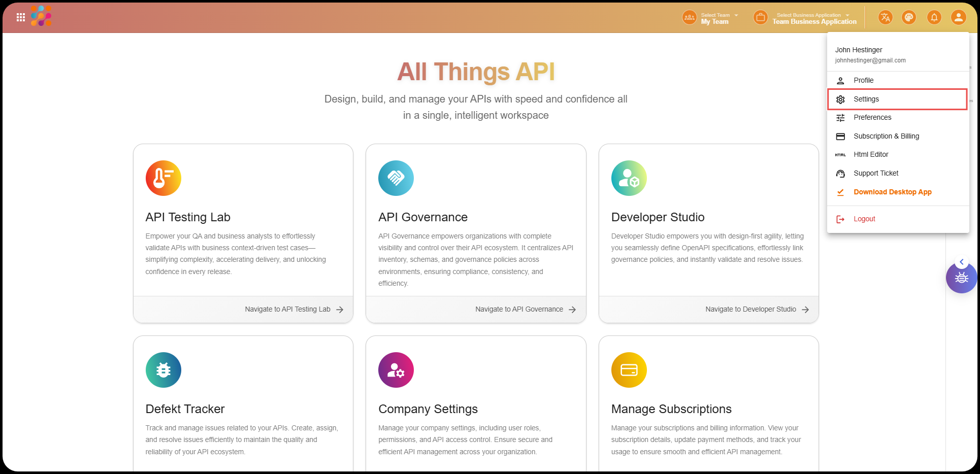Click the API Testing Lab thermometer icon
Screen dimensions: 980x474
click(163, 178)
